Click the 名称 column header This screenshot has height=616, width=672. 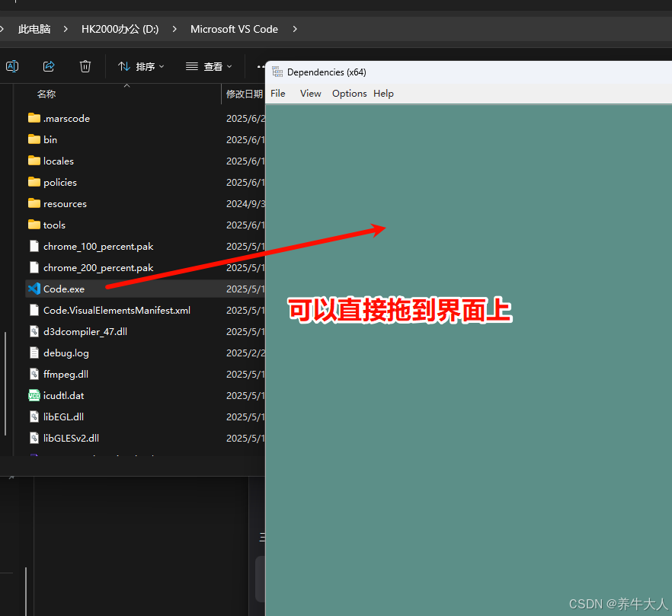(46, 94)
